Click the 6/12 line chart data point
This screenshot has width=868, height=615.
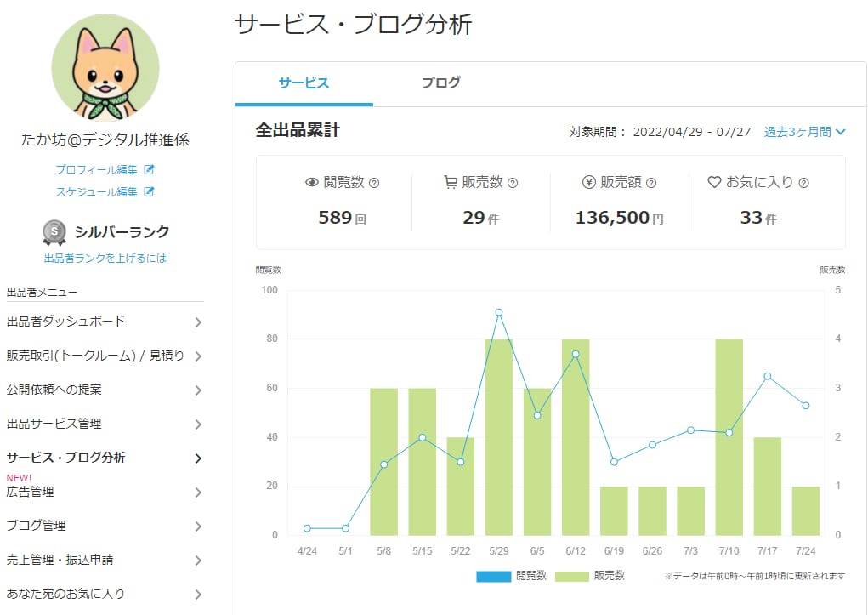[x=576, y=354]
